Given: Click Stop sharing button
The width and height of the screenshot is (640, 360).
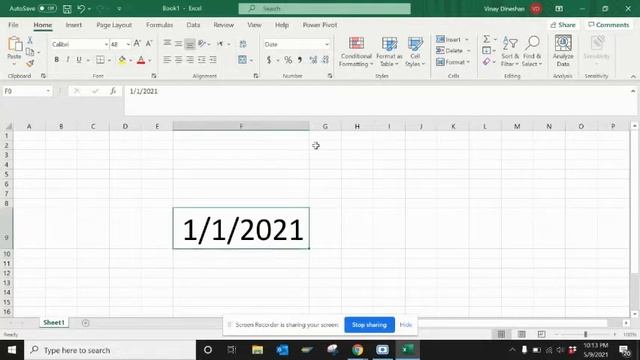Looking at the screenshot, I should pos(369,325).
